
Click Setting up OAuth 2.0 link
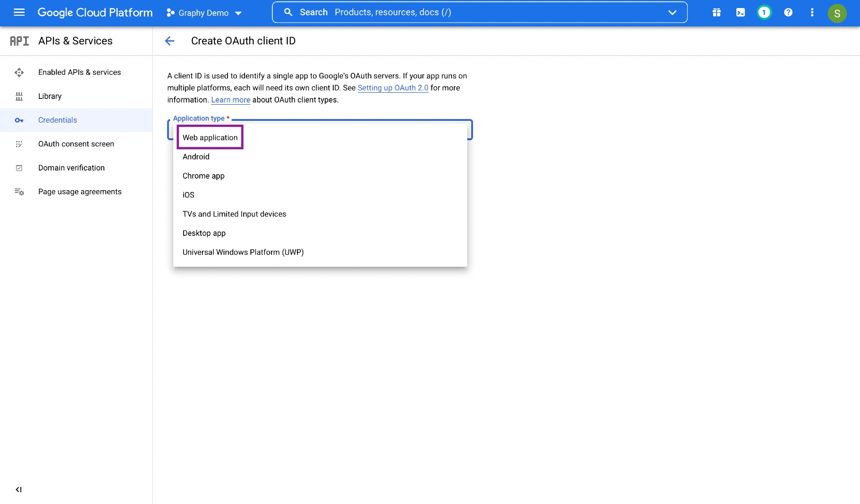tap(392, 88)
